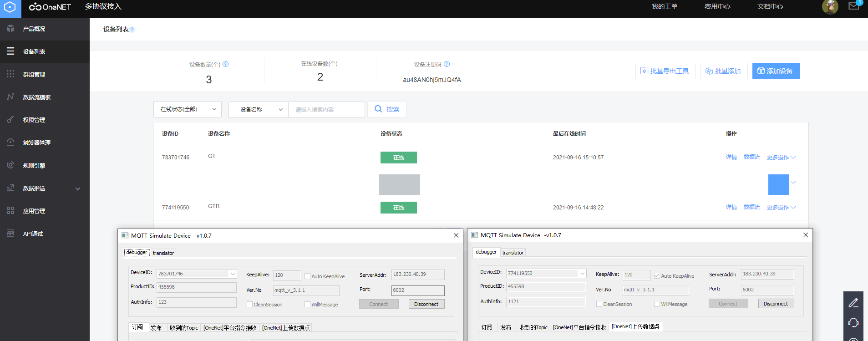Click help icon beside 设备列表 title
Image resolution: width=868 pixels, height=341 pixels.
tap(132, 30)
